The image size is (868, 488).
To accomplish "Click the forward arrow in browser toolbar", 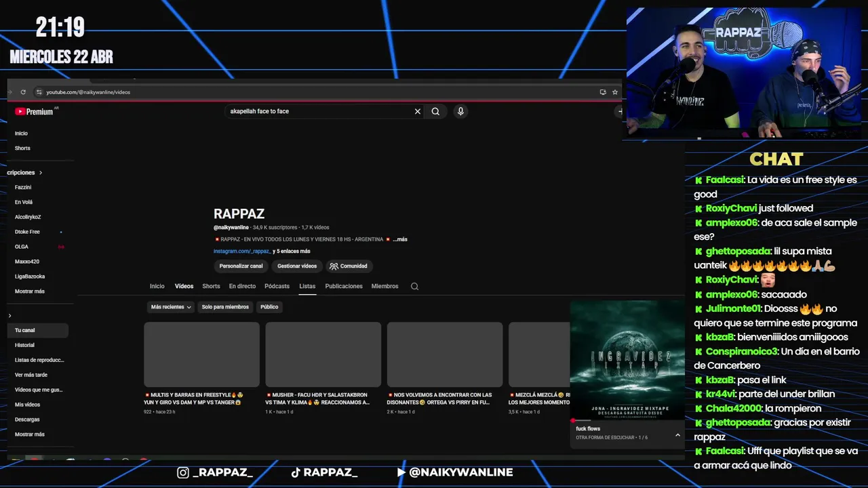I will click(9, 92).
